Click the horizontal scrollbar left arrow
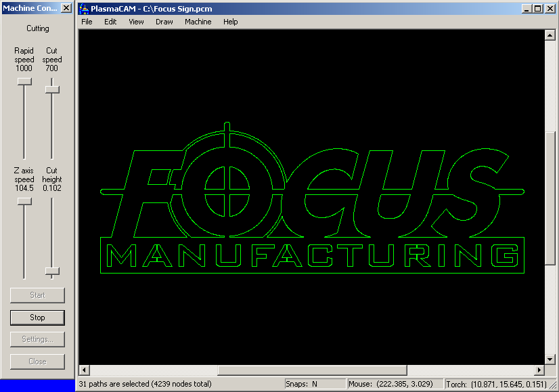 point(84,370)
